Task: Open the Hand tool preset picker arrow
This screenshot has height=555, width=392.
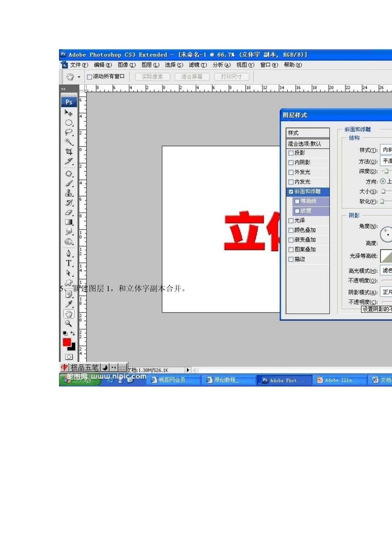Action: 79,77
